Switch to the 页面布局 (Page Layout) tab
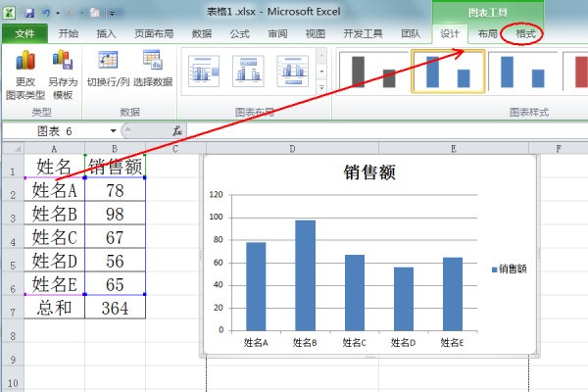Viewport: 588px width, 392px height. (x=154, y=34)
